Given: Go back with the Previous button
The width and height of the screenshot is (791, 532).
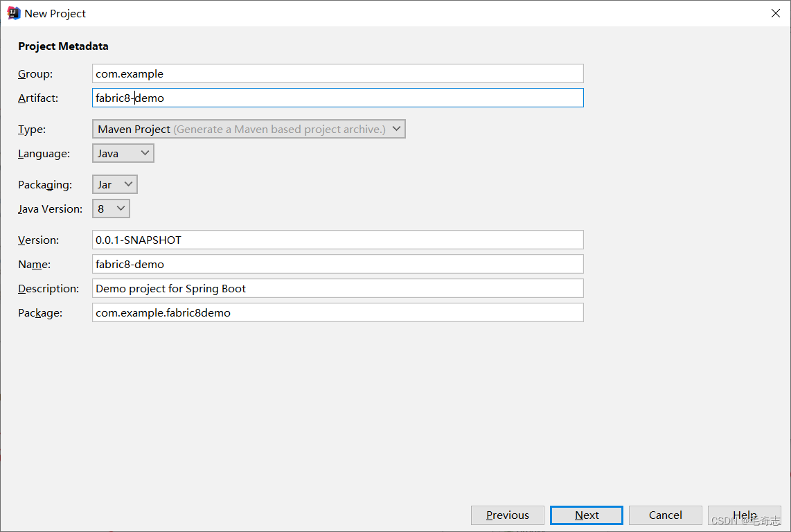Looking at the screenshot, I should pos(508,515).
